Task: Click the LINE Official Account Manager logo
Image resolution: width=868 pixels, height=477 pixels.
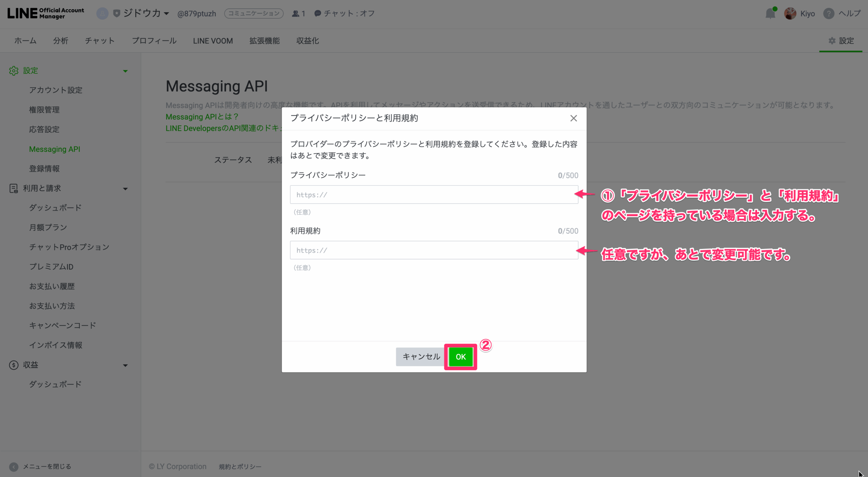Action: pos(46,13)
